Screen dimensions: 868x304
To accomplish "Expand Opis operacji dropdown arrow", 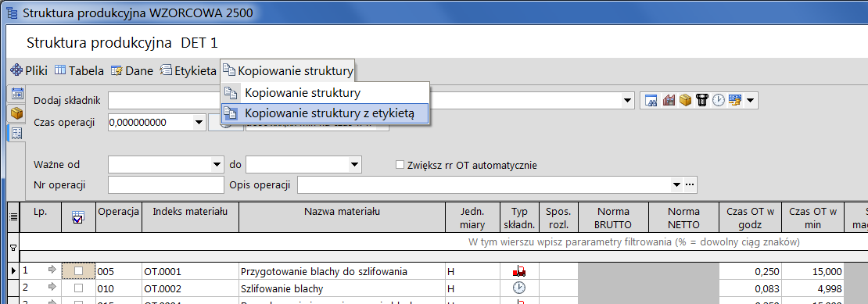I will point(676,184).
